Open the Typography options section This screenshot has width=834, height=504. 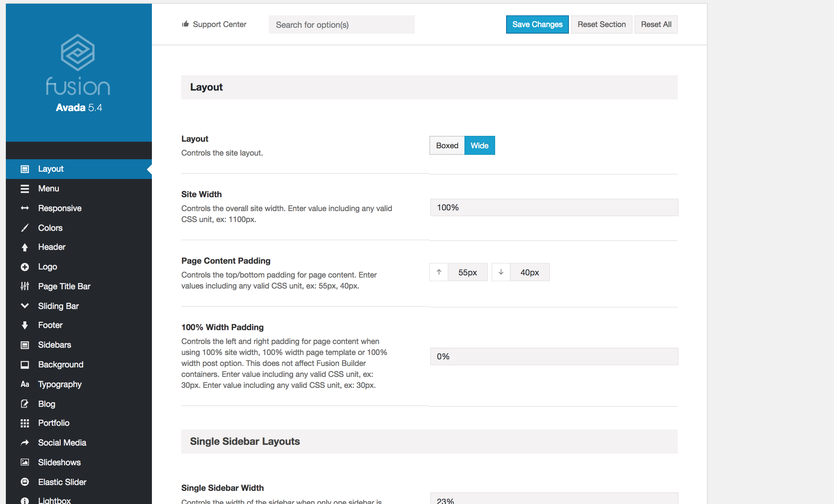[x=60, y=384]
